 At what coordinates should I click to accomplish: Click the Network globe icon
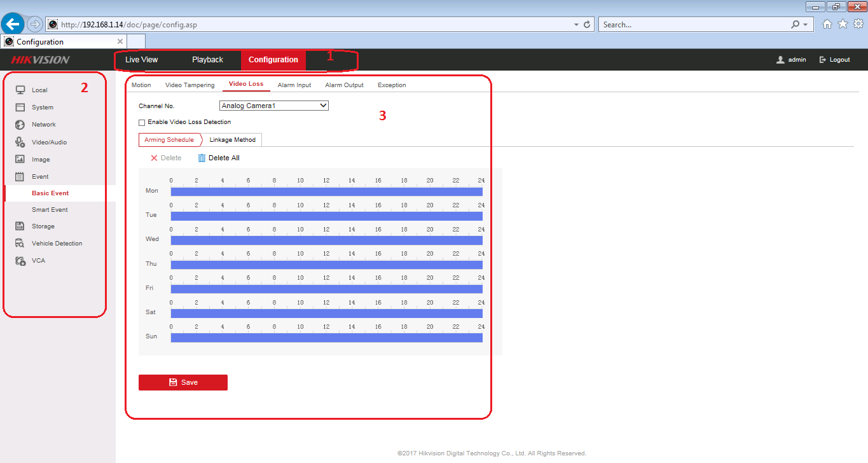coord(20,125)
